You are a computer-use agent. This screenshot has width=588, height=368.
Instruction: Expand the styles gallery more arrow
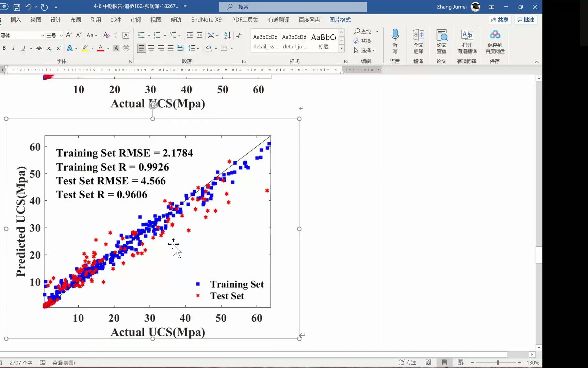341,48
